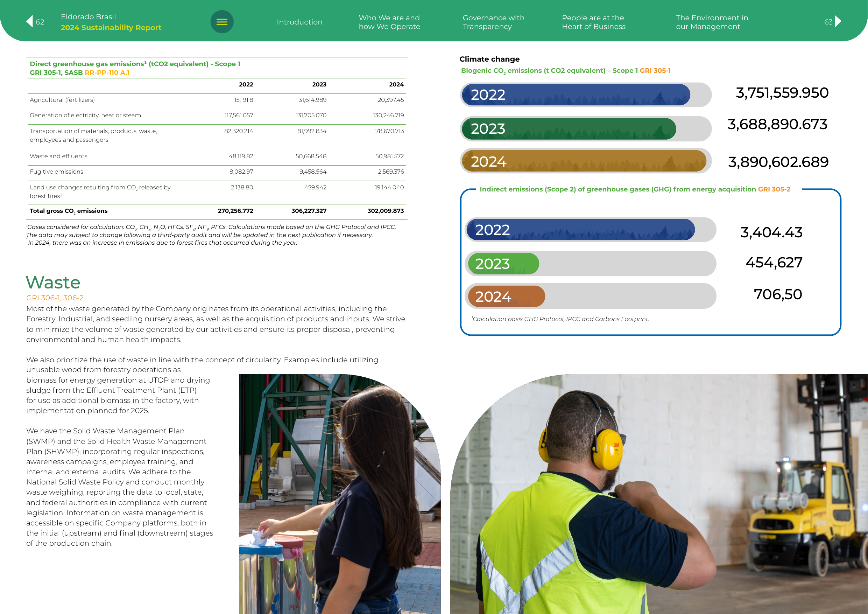Click the Calculation basis GHG Protocol footnote
This screenshot has width=868, height=614.
pyautogui.click(x=560, y=319)
